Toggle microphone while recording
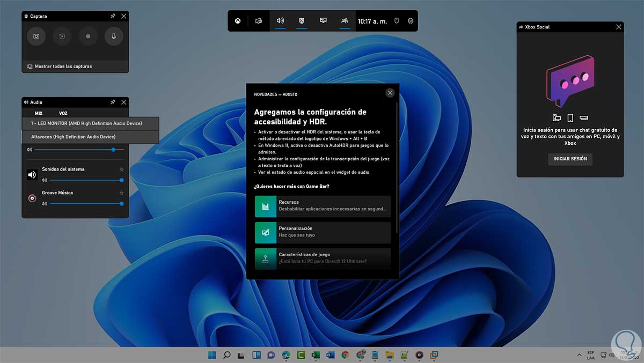Screen dimensions: 644x363 click(x=114, y=36)
